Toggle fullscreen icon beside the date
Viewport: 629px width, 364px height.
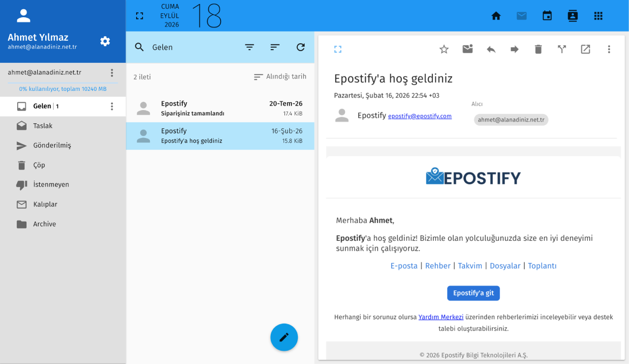point(140,16)
